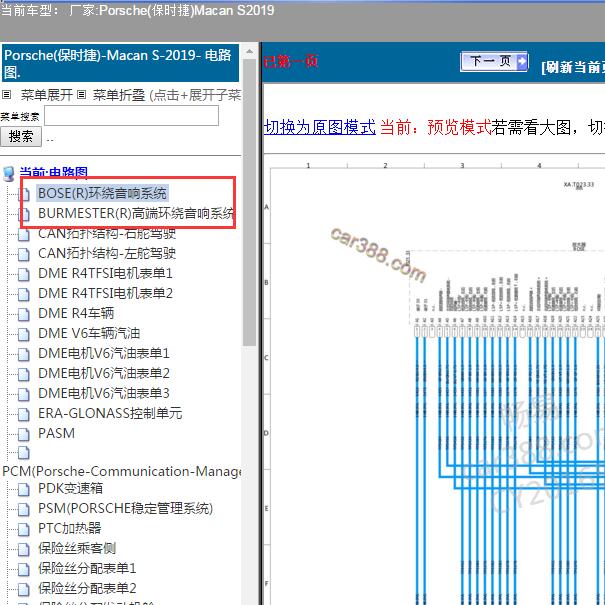605x605 pixels.
Task: Select PTC加热器 entry
Action: [69, 528]
